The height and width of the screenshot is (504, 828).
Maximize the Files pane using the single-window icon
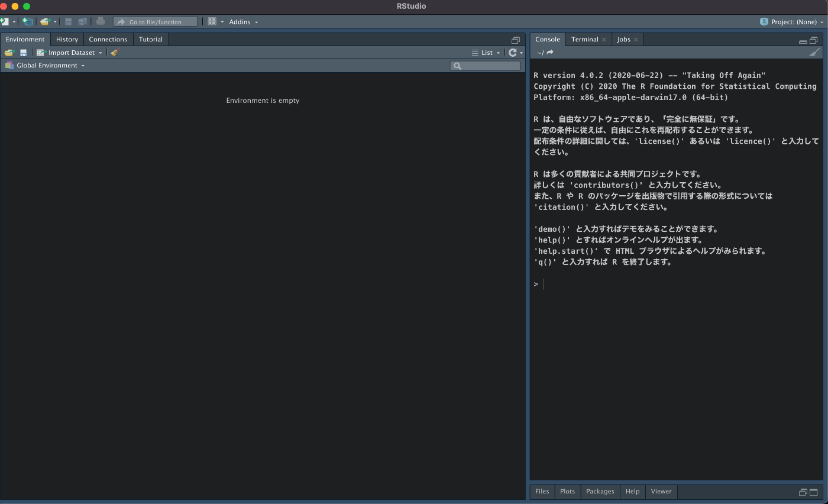pos(814,492)
